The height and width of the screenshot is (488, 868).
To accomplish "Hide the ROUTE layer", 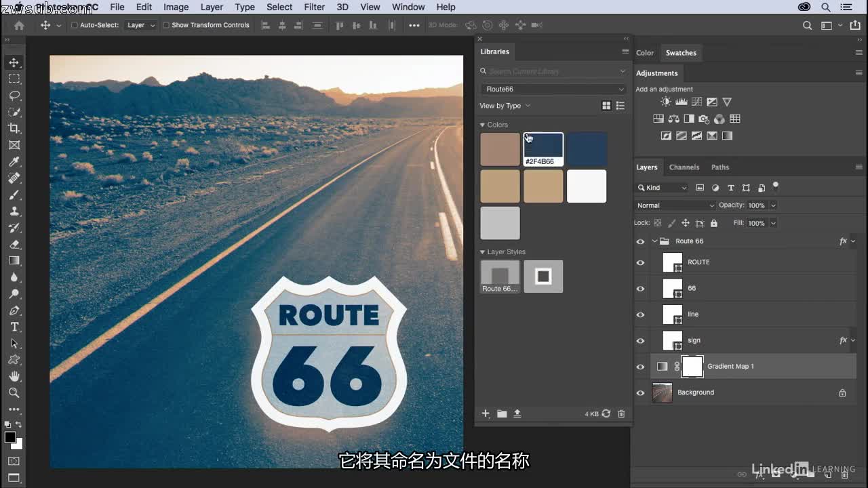I will 640,262.
